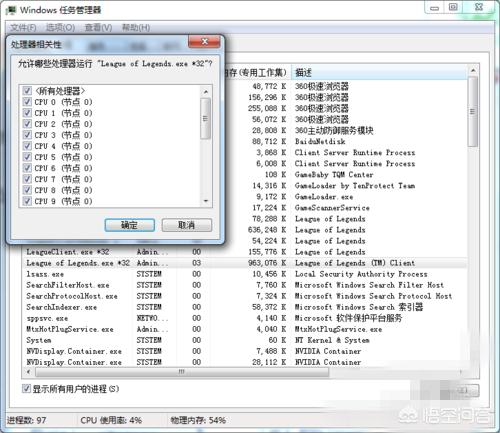Uncheck the all processors checkbox

point(27,91)
